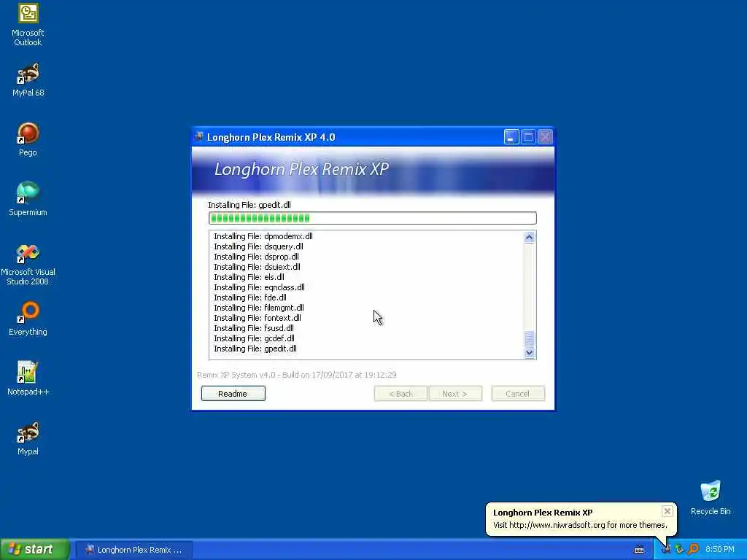Open the Readme button
Viewport: 747px width, 560px height.
coord(233,393)
